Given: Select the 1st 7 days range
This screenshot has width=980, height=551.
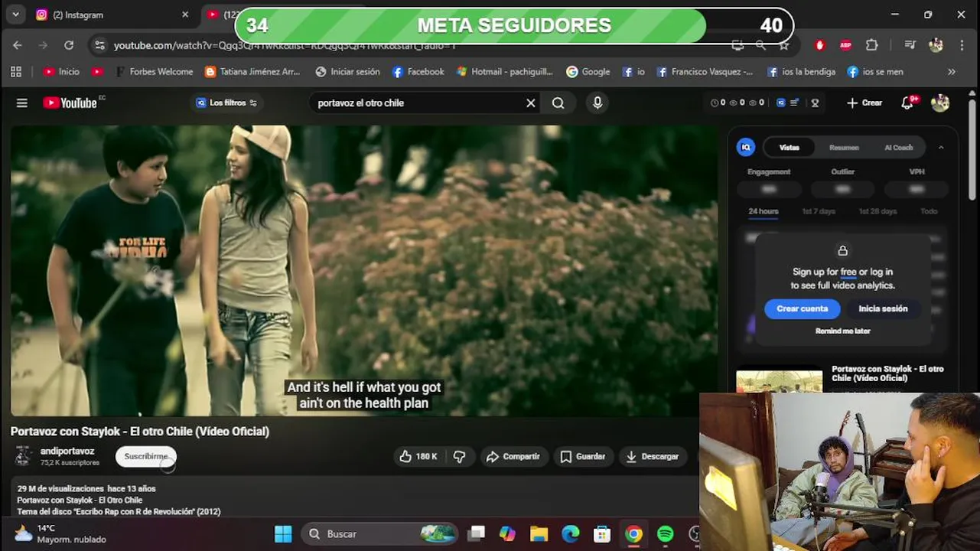Looking at the screenshot, I should click(x=819, y=211).
